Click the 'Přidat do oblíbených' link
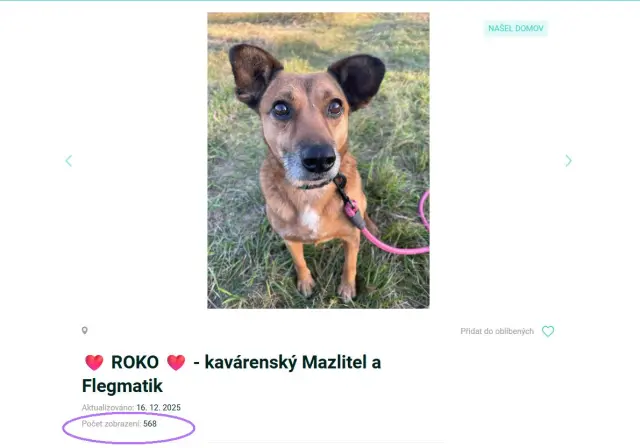 (x=497, y=332)
